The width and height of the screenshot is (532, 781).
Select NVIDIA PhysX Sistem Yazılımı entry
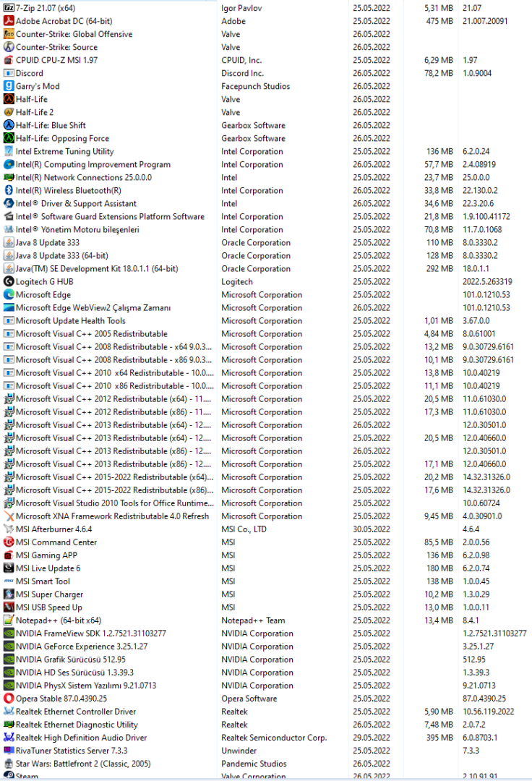(x=86, y=686)
